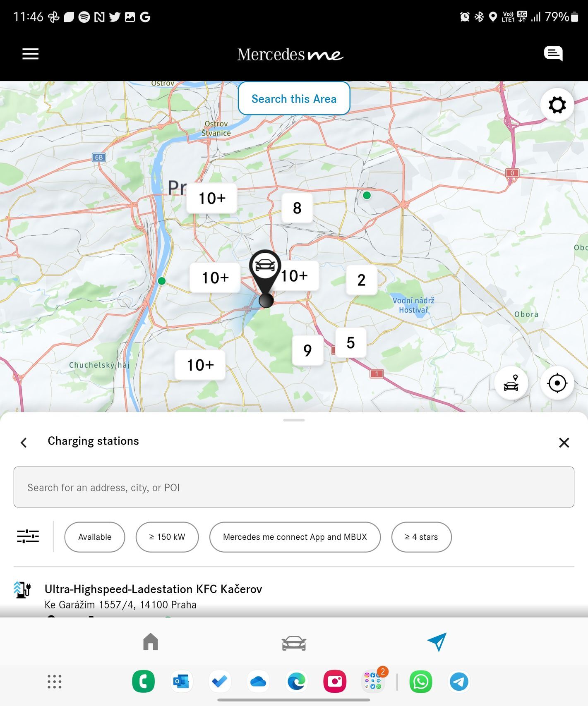Open map settings gear icon
This screenshot has width=588, height=706.
(x=557, y=105)
